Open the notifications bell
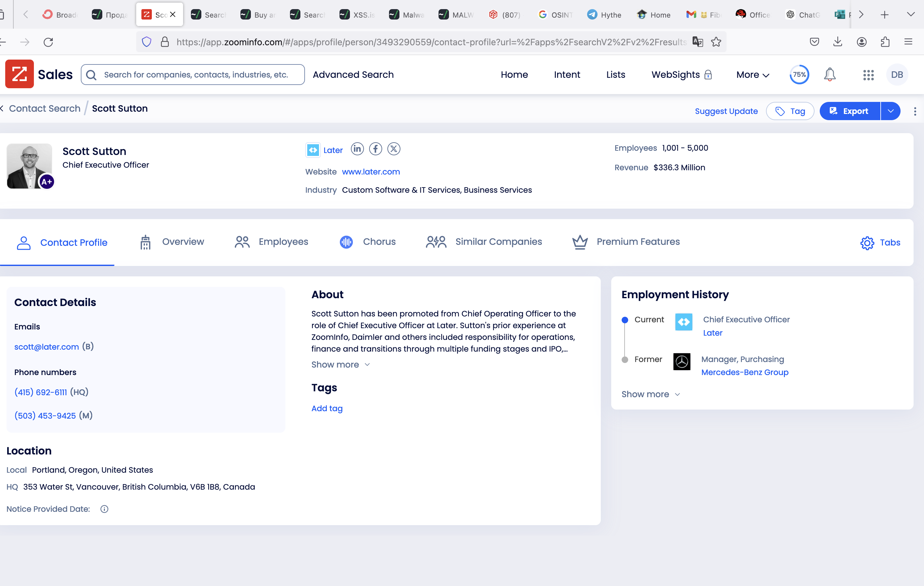 (829, 75)
